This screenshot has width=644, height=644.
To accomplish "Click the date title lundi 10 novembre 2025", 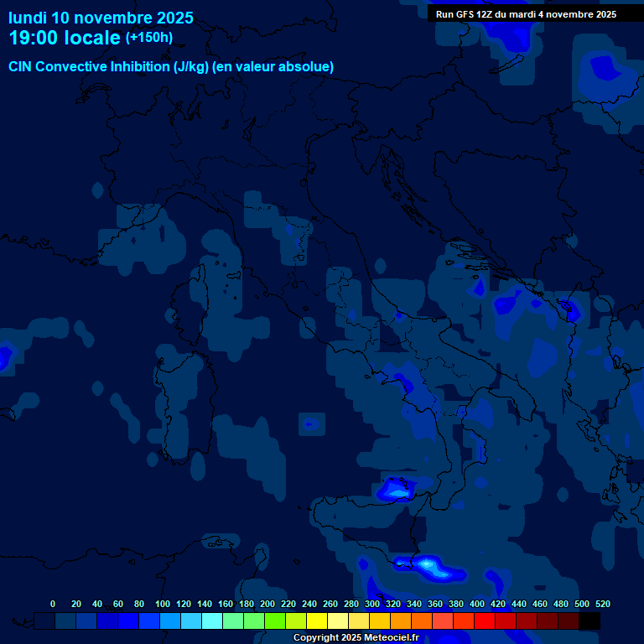I will tap(101, 18).
